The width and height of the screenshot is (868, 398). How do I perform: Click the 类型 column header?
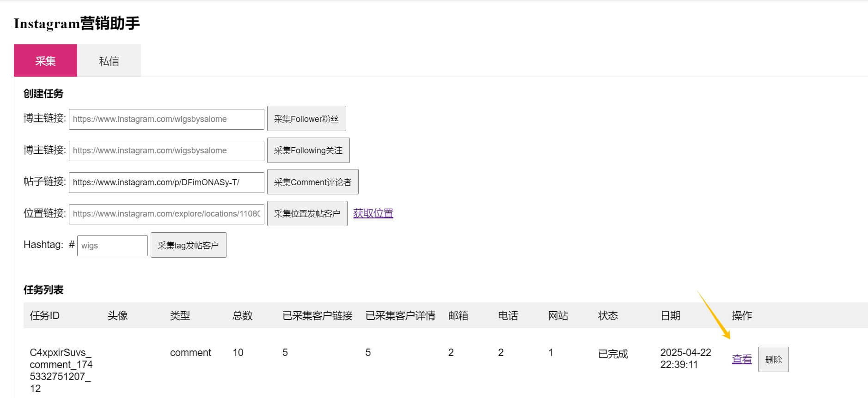(x=180, y=315)
